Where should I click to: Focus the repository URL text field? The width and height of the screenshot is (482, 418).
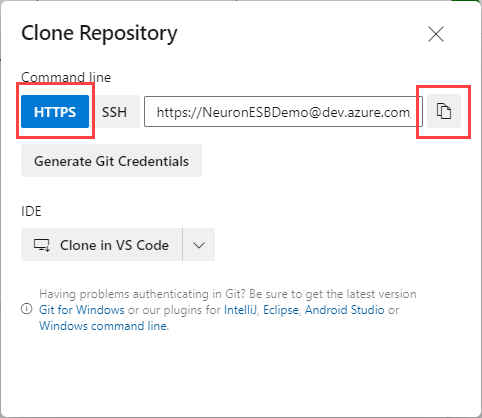click(283, 112)
